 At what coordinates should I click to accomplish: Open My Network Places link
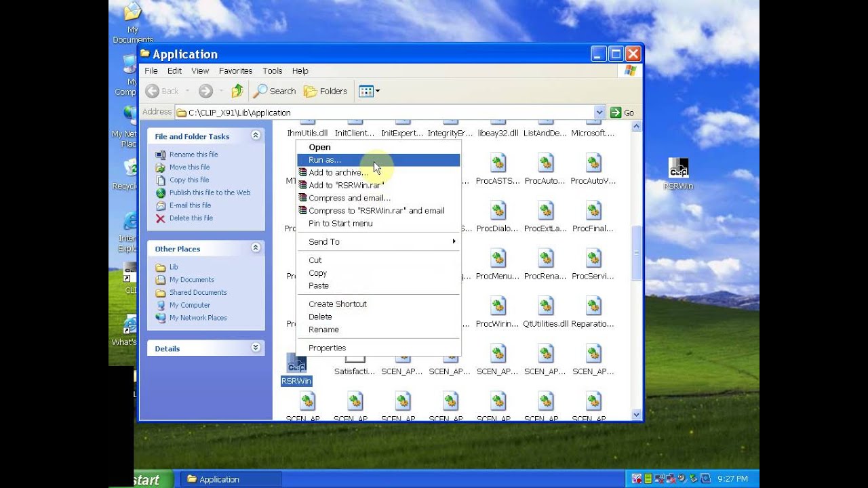click(x=198, y=318)
